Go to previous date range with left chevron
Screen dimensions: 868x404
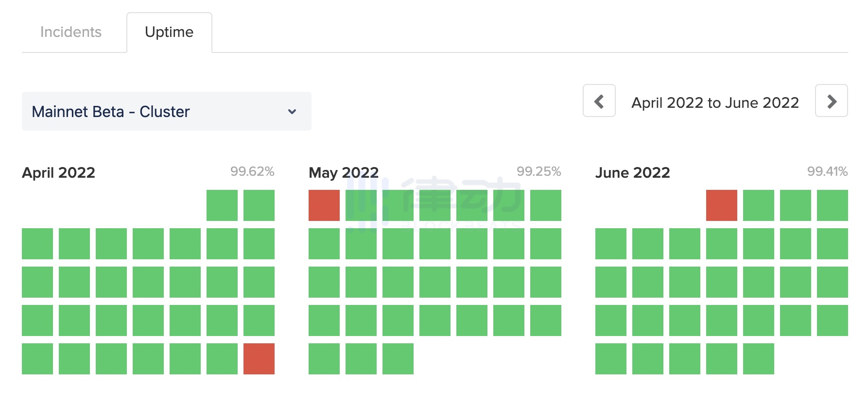599,101
